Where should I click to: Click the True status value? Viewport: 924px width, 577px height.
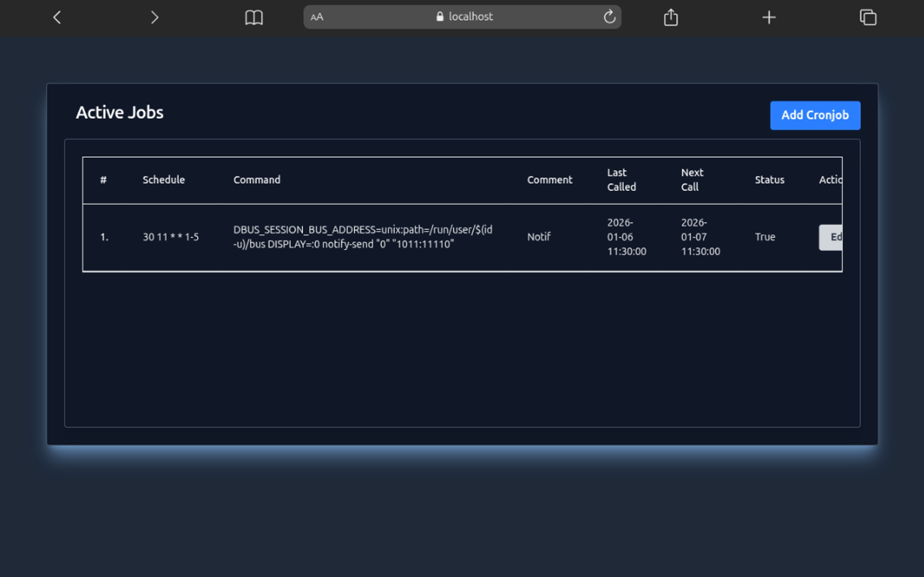point(765,237)
